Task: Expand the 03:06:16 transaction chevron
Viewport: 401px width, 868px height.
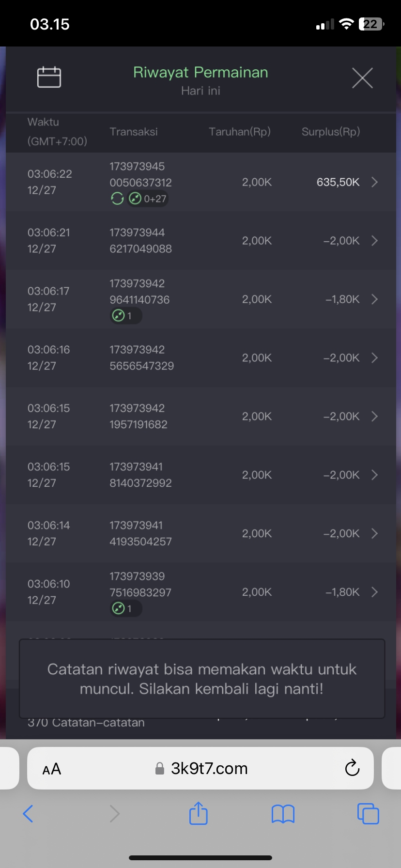Action: point(374,358)
